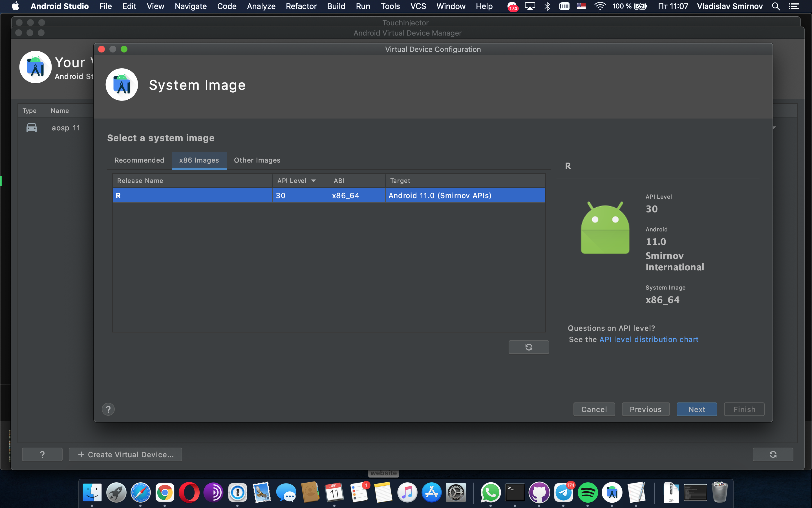This screenshot has width=812, height=508.
Task: Sort by API Level column arrow
Action: [x=314, y=181]
